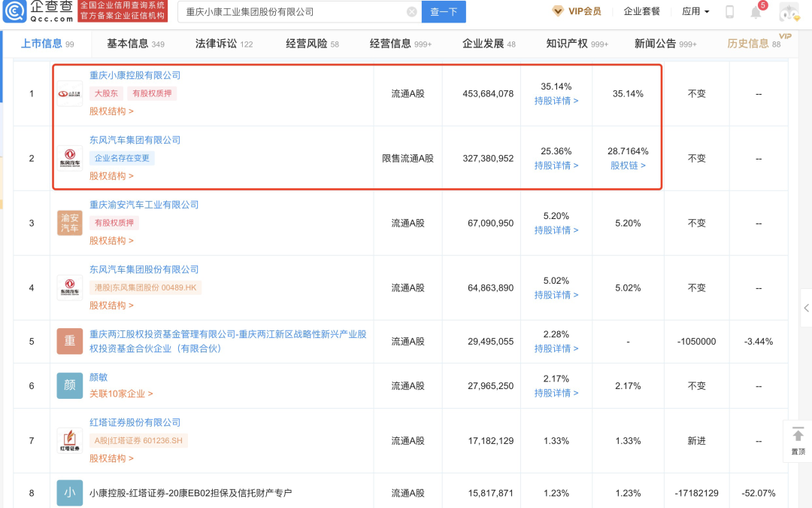Screen dimensions: 812x508
Task: Switch to 上市信息 tab
Action: (x=47, y=44)
